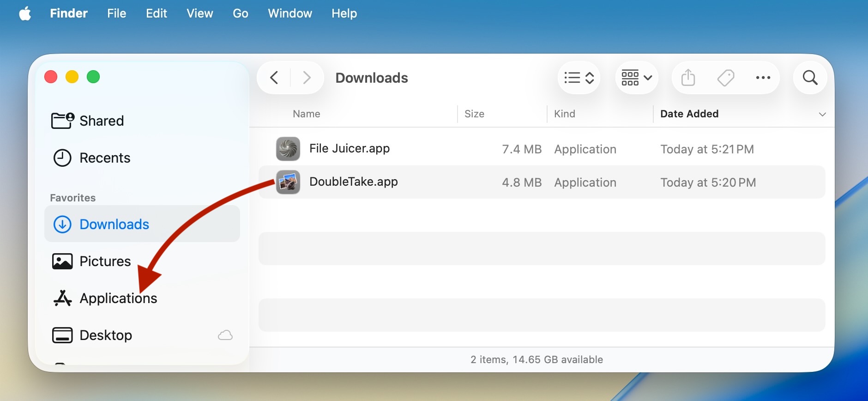The height and width of the screenshot is (401, 868).
Task: Click the status bar items available text
Action: point(536,359)
